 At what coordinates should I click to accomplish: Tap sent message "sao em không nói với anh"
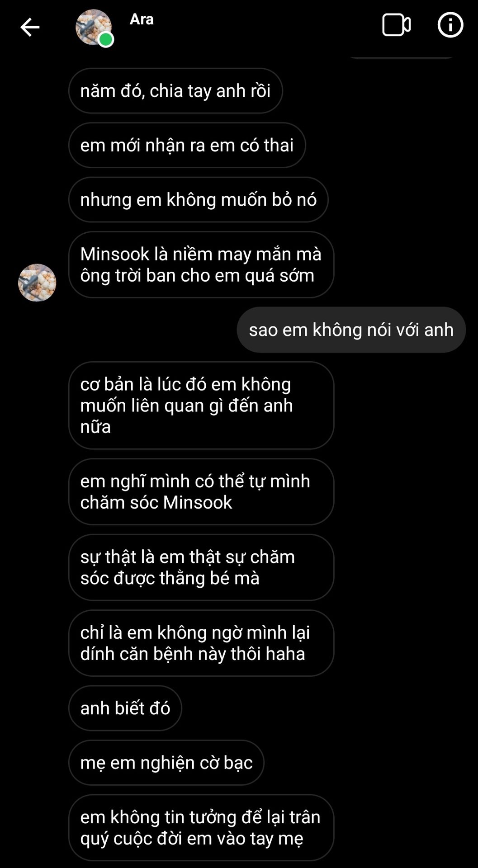click(351, 330)
